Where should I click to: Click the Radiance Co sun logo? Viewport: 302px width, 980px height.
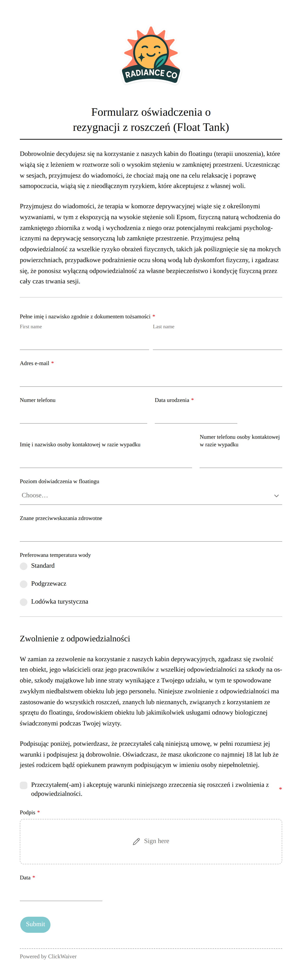151,55
